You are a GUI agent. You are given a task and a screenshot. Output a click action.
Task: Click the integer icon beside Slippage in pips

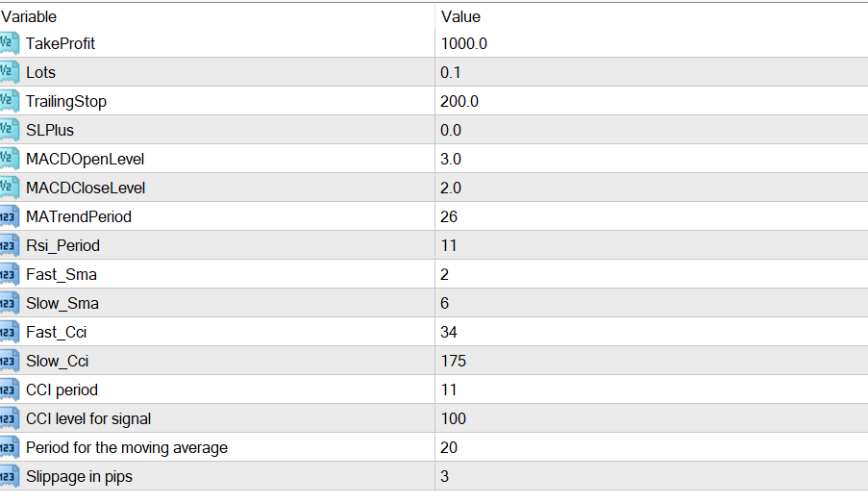click(x=10, y=476)
